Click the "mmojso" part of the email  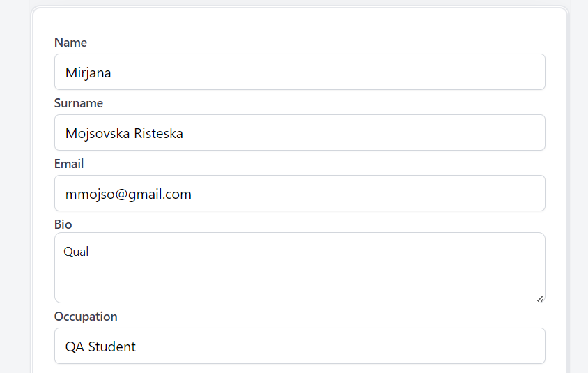85,194
